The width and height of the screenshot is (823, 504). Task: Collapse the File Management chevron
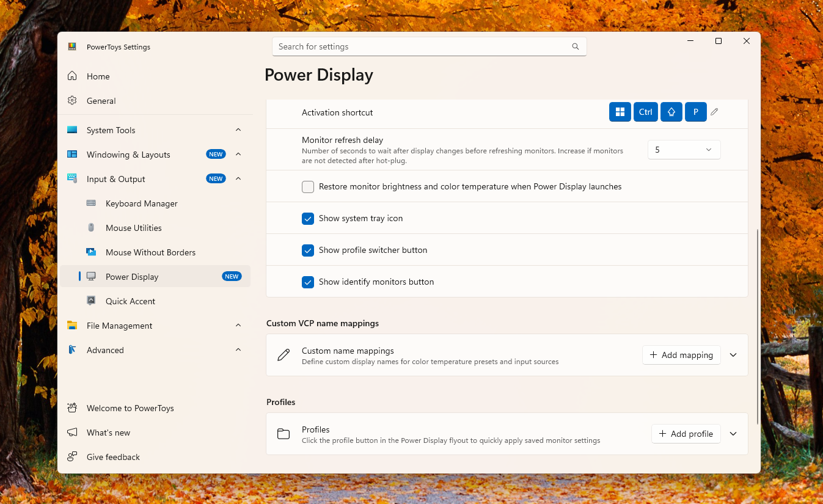coord(238,326)
